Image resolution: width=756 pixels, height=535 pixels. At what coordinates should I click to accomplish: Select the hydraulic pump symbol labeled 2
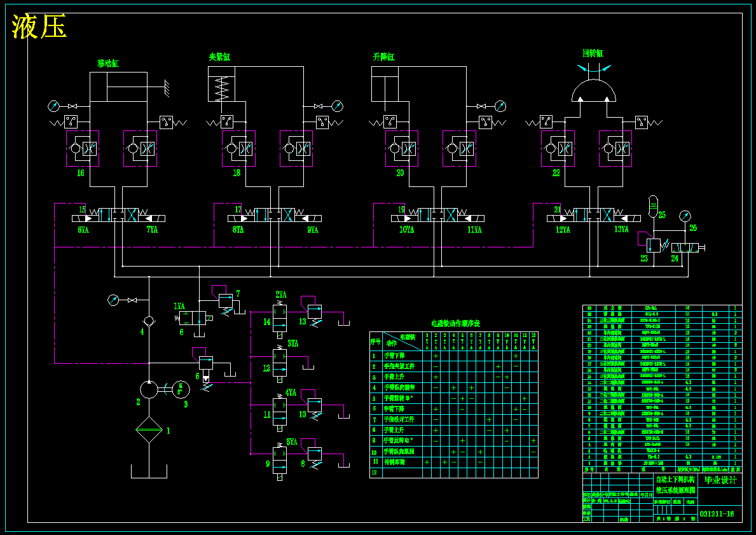click(149, 389)
